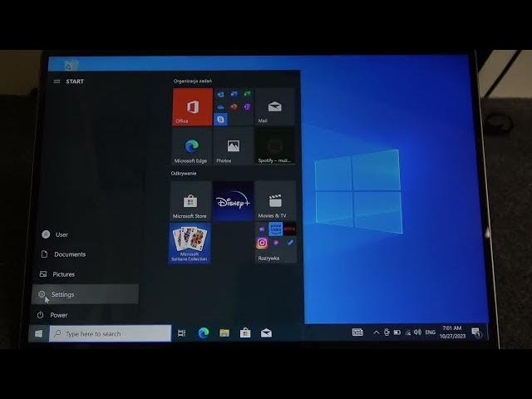Open the volume tray icon

417,332
